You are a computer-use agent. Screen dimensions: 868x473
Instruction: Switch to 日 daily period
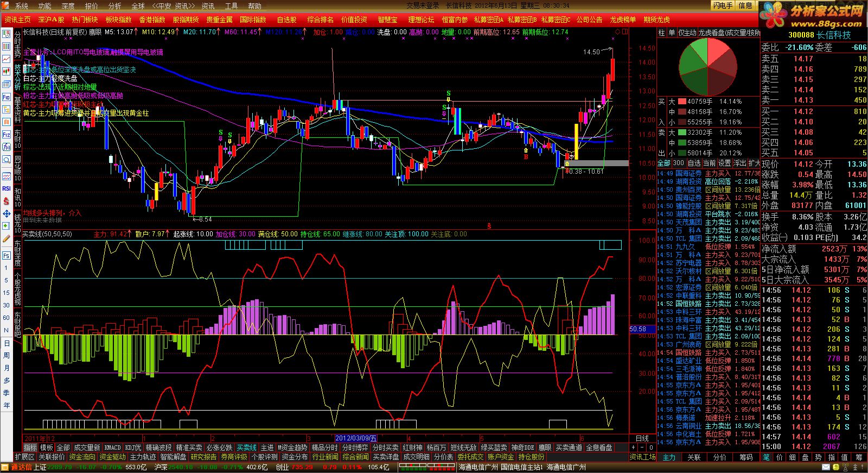[7, 343]
